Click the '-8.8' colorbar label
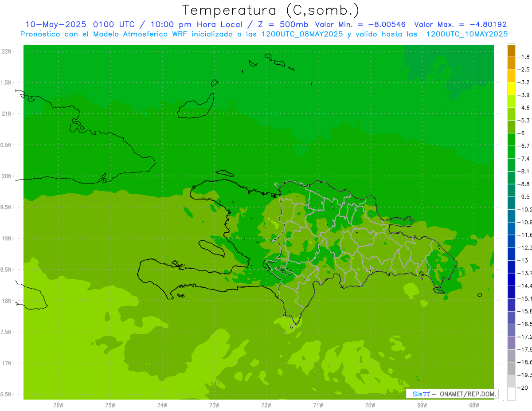The height and width of the screenshot is (411, 532). click(524, 184)
